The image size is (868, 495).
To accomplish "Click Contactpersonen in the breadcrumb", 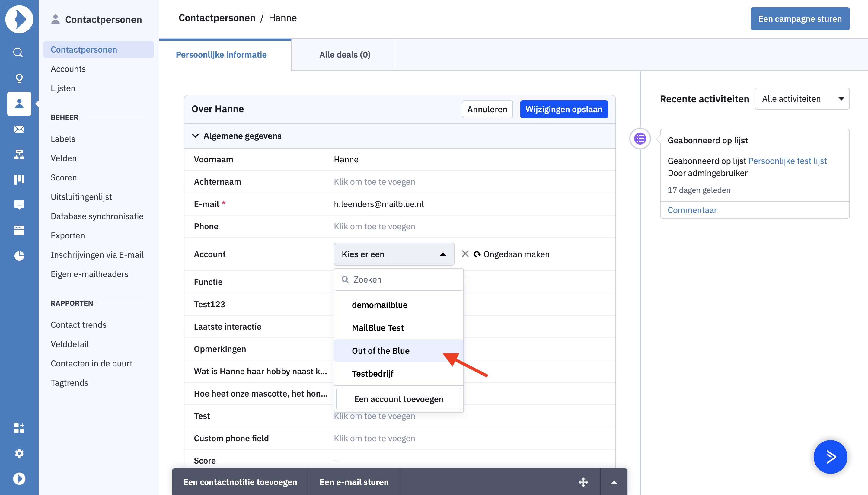I will coord(217,18).
